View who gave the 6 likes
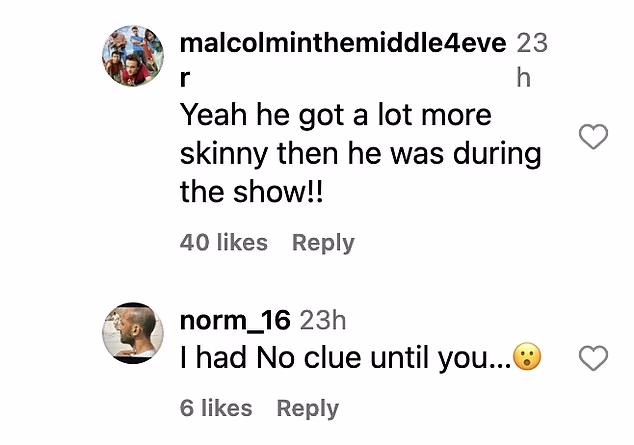The image size is (634, 445). pos(216,408)
